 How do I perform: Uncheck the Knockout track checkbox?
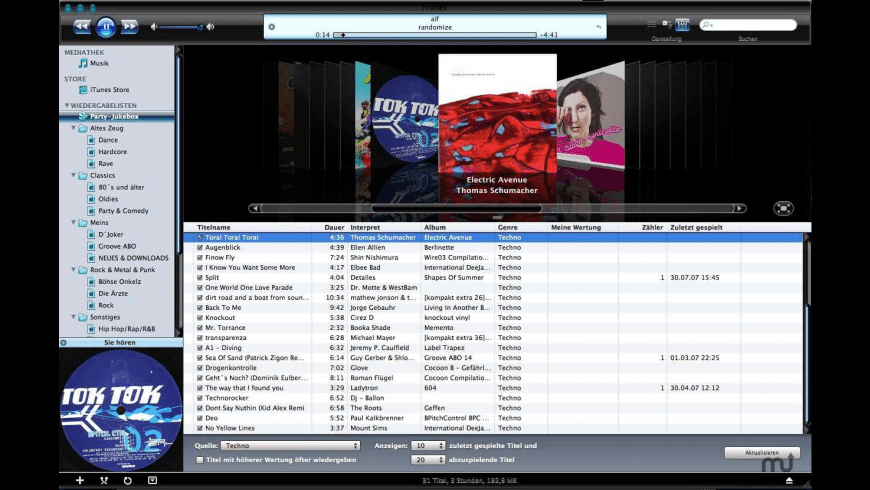point(200,318)
